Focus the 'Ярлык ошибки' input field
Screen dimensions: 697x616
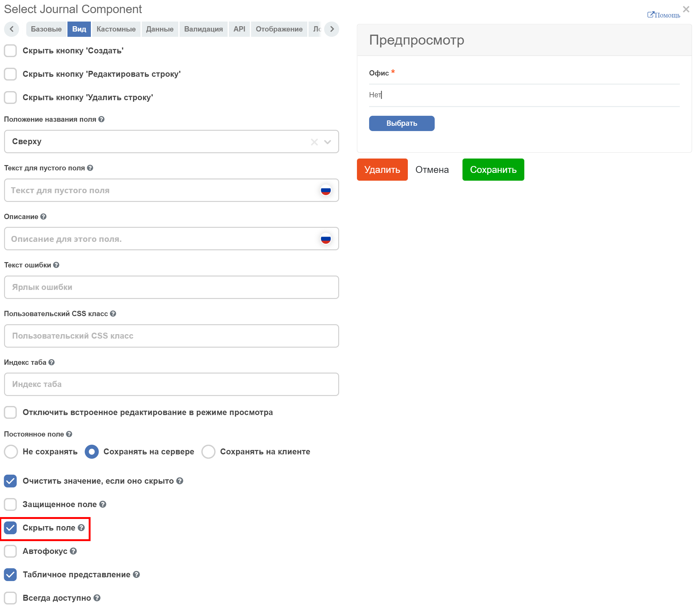171,287
